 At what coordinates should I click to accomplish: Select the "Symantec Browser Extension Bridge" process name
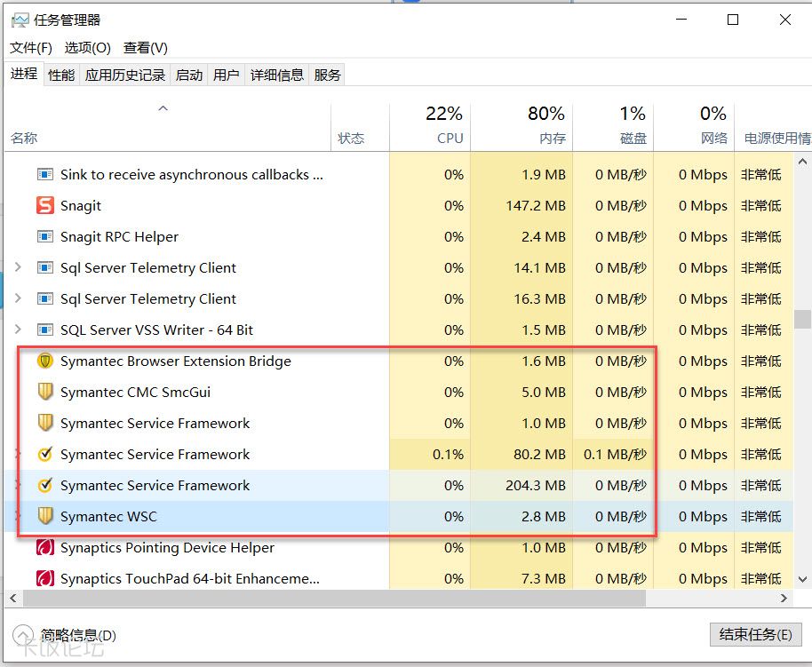point(176,361)
